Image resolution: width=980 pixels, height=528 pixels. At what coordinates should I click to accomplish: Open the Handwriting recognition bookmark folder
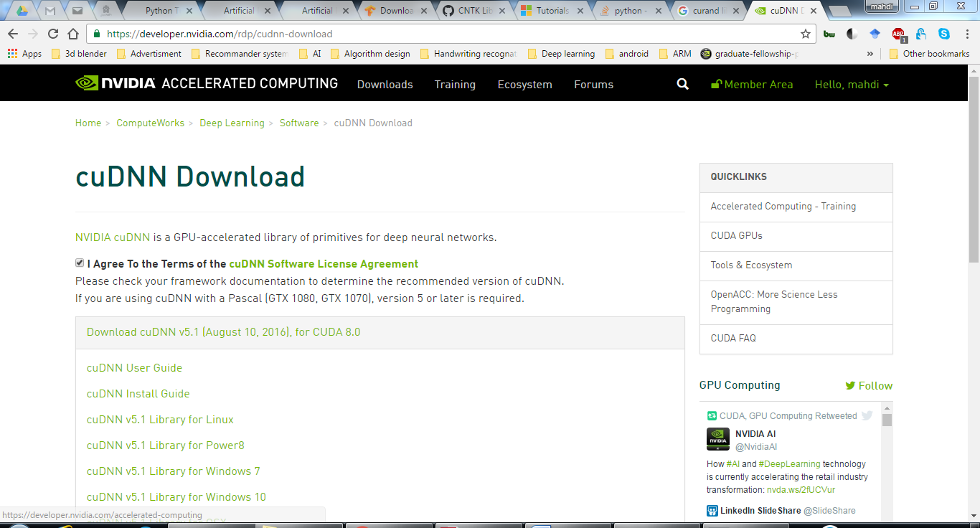tap(468, 54)
